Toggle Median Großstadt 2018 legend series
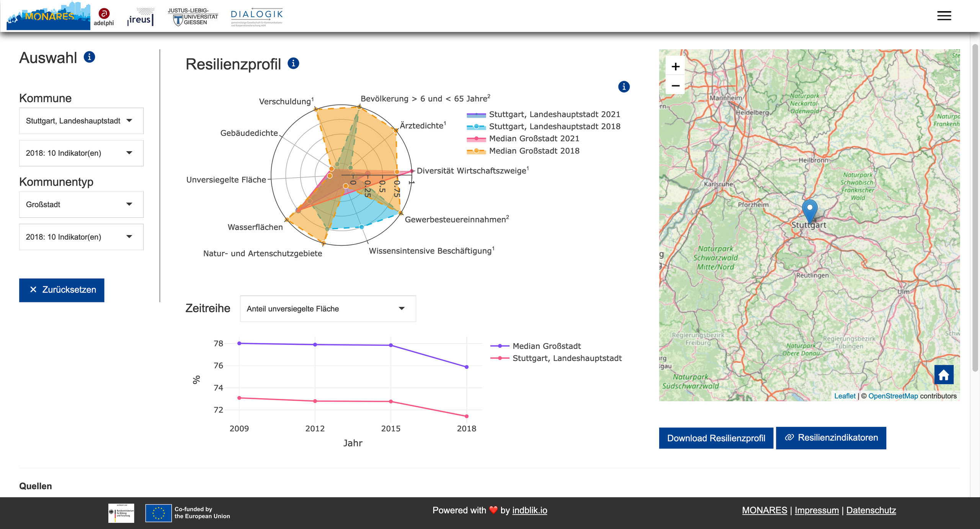 tap(534, 151)
